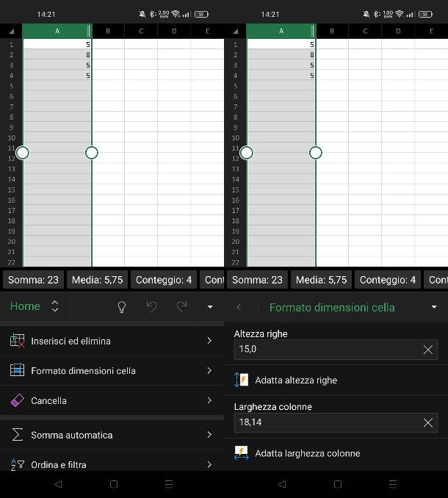Tap Media: 5,75 in right status bar

(322, 280)
